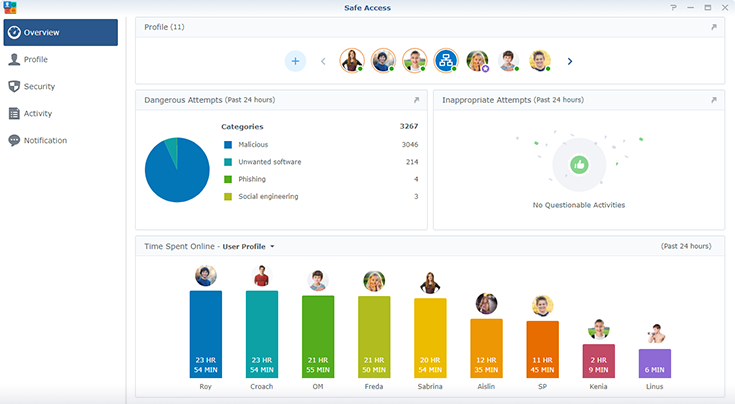The image size is (735, 404).
Task: Expand the Dangerous Attempts panel arrow icon
Action: click(416, 100)
